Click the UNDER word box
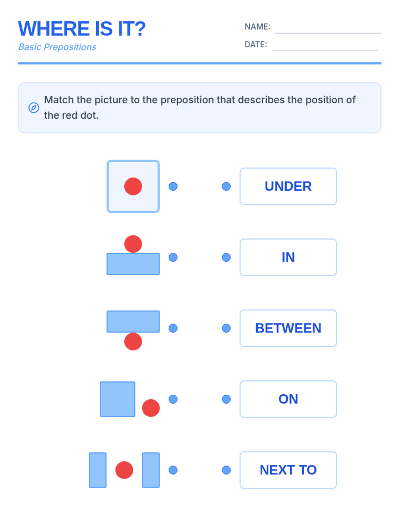Viewport: 399px width, 532px height. pos(288,186)
